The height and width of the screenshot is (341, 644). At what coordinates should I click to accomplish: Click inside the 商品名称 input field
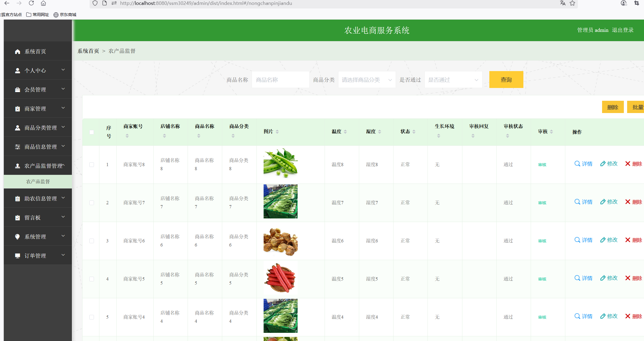pos(280,80)
